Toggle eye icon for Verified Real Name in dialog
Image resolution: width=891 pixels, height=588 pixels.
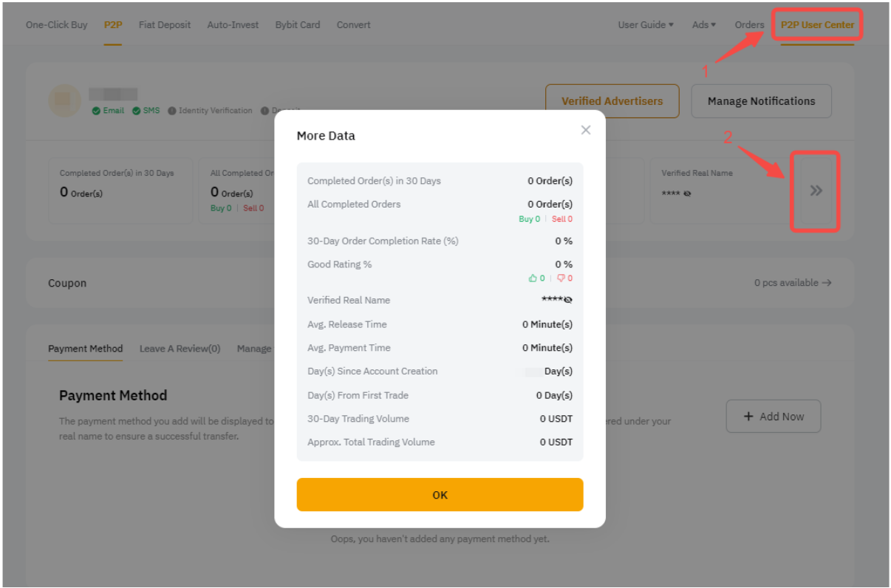click(x=568, y=301)
